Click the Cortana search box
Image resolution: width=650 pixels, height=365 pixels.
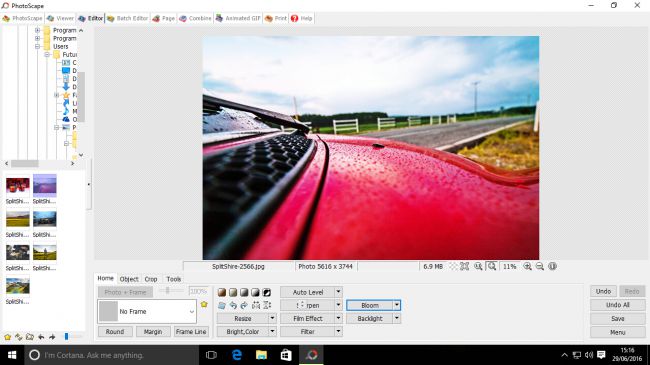[112, 355]
